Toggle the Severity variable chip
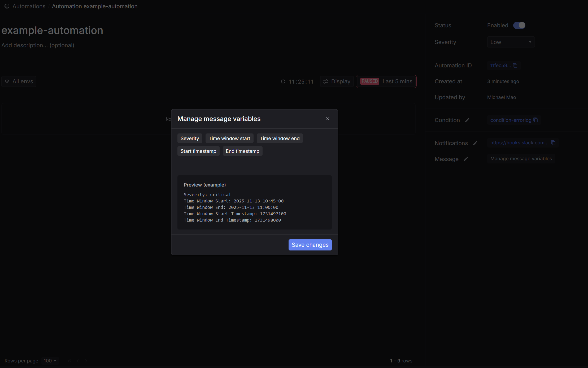Screen dimensions: 588x368 pos(190,138)
